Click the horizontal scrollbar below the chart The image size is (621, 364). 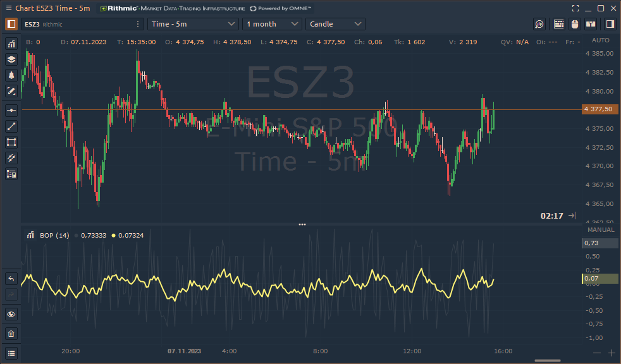click(547, 361)
